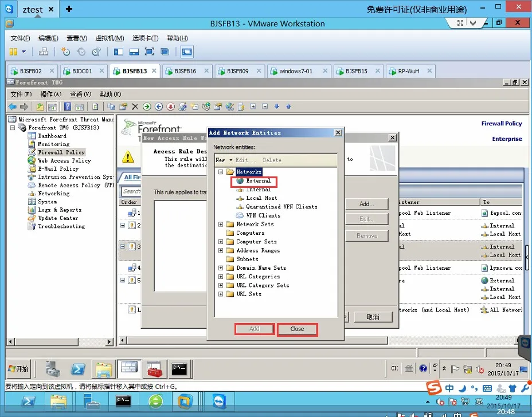Expand the Domain Name Sets folder
The image size is (532, 417).
click(x=221, y=268)
